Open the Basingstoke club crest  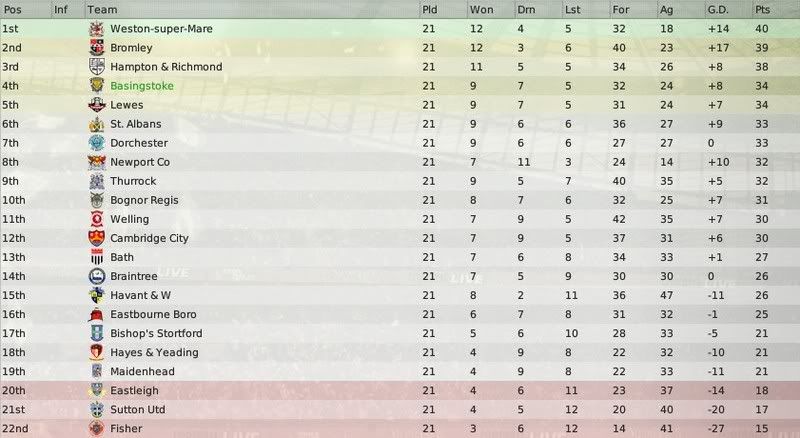[x=96, y=86]
